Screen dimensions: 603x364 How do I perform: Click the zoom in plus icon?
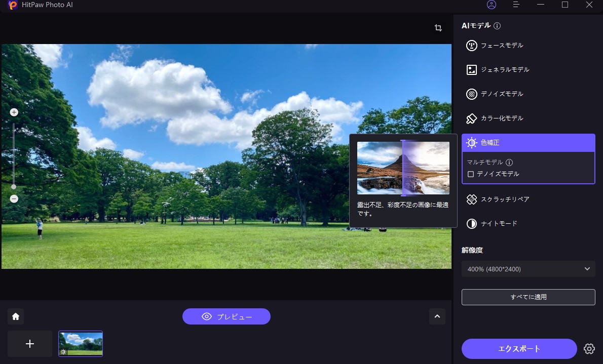pos(14,112)
